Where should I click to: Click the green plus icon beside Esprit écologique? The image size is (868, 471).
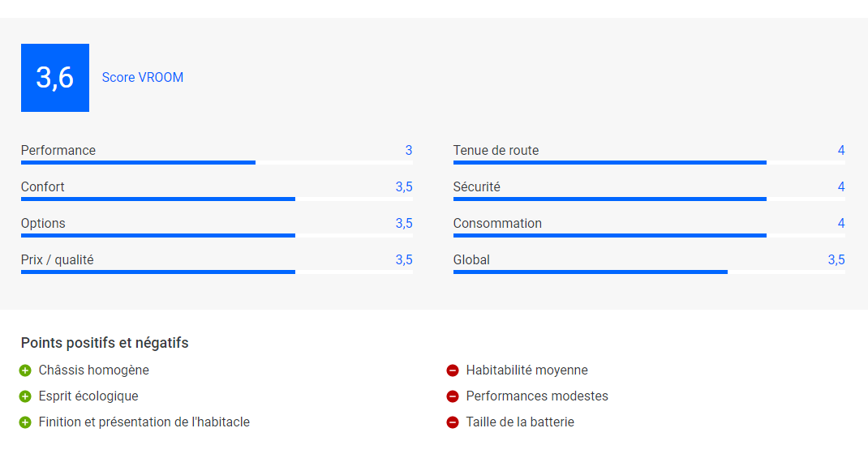tap(25, 396)
